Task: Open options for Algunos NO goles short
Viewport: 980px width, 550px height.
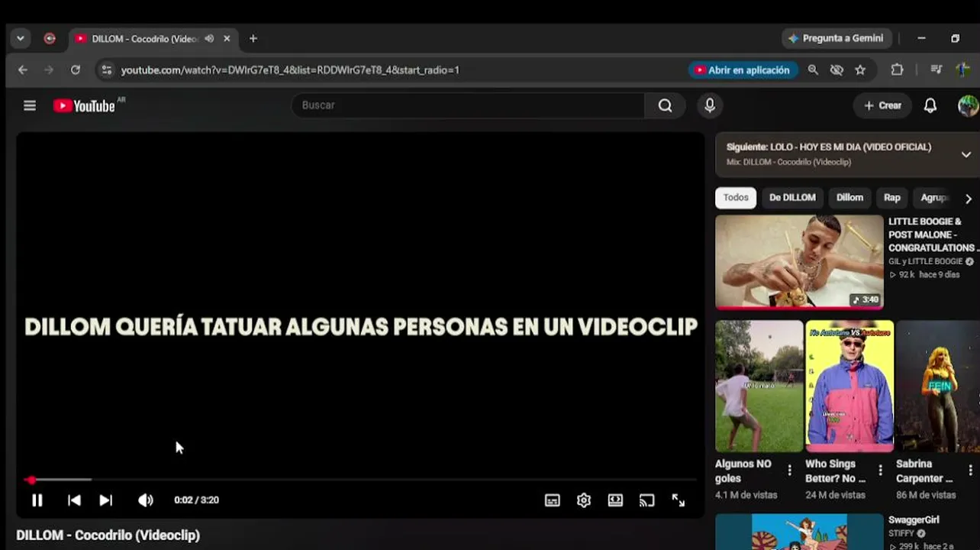Action: (789, 471)
